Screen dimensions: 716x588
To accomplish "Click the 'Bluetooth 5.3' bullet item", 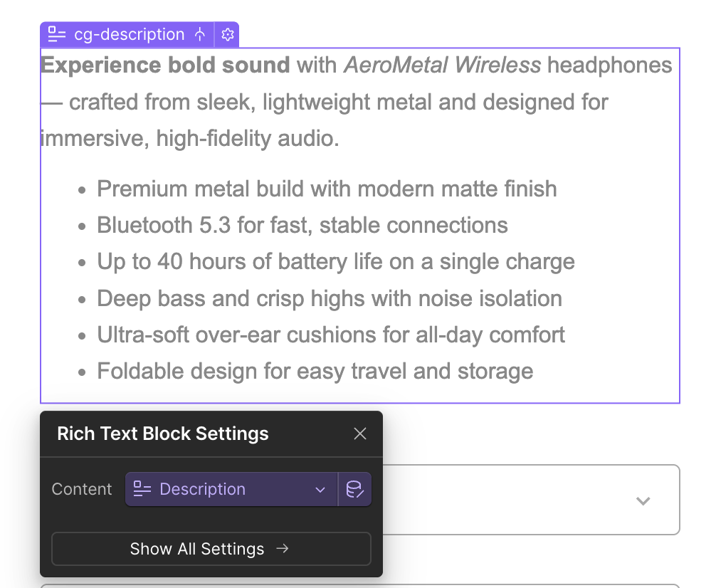I will click(302, 225).
